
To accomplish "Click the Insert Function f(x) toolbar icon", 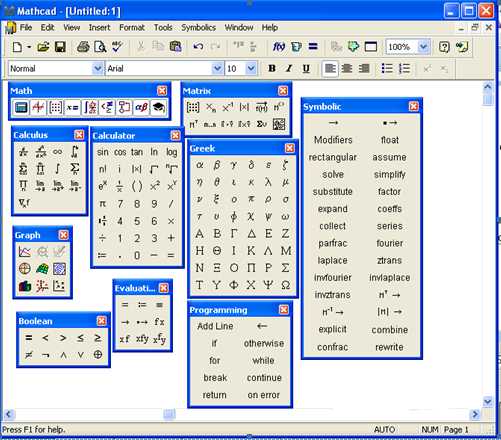I will click(279, 47).
